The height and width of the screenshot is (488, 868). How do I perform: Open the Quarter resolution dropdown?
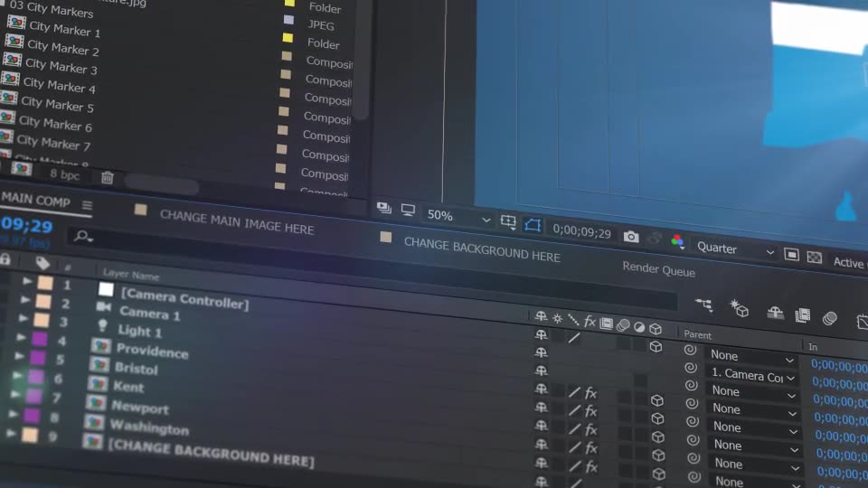point(735,249)
